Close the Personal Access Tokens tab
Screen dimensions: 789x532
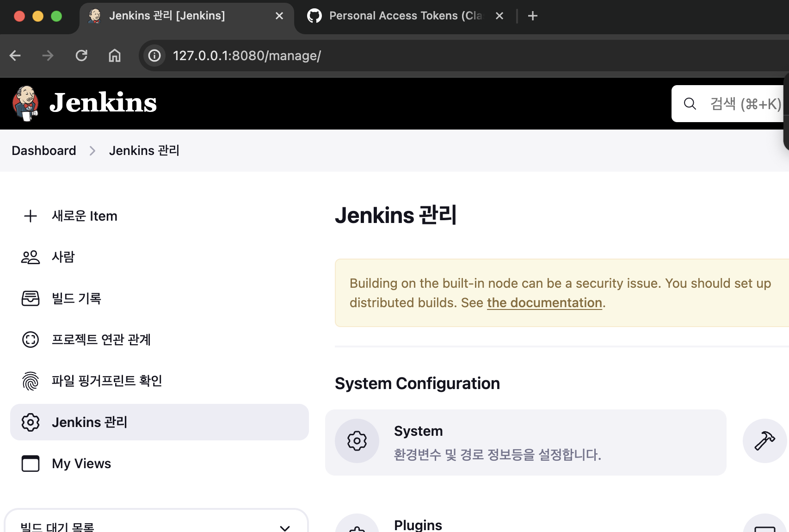coord(499,16)
